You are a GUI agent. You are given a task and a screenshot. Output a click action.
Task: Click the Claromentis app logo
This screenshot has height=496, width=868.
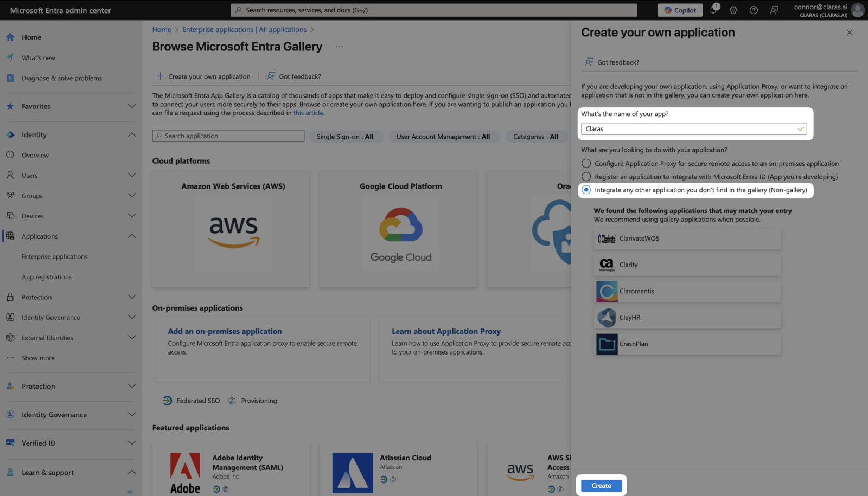point(607,291)
